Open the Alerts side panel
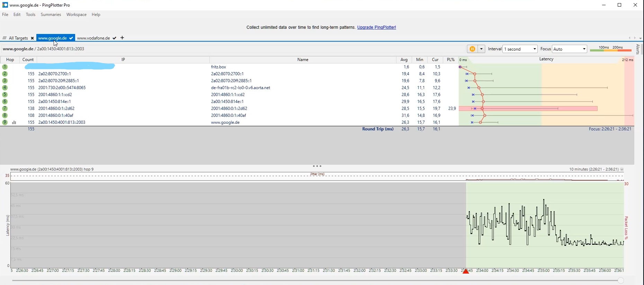This screenshot has height=285, width=644. point(638,49)
